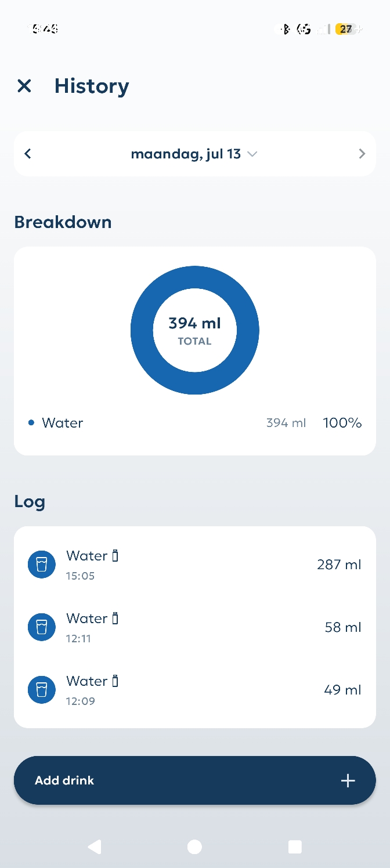Image resolution: width=390 pixels, height=868 pixels.
Task: Tap Android back navigation triangle
Action: pos(95,847)
